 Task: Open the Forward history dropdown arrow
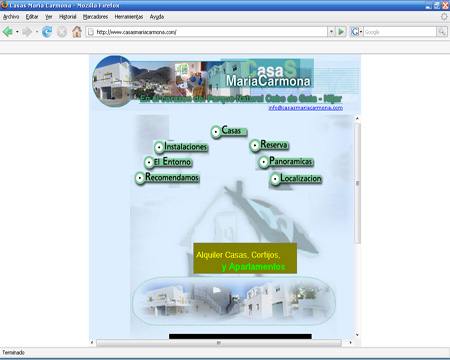37,32
